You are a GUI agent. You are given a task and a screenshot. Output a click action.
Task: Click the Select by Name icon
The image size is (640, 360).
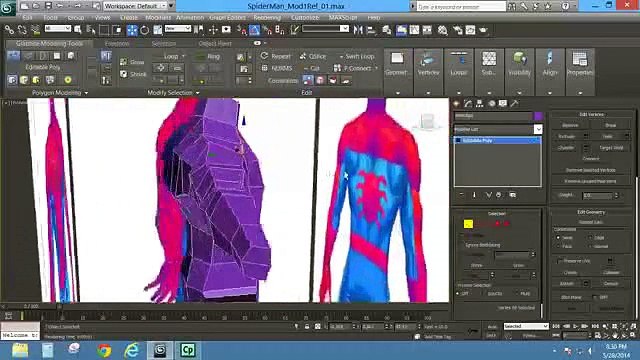pyautogui.click(x=91, y=30)
